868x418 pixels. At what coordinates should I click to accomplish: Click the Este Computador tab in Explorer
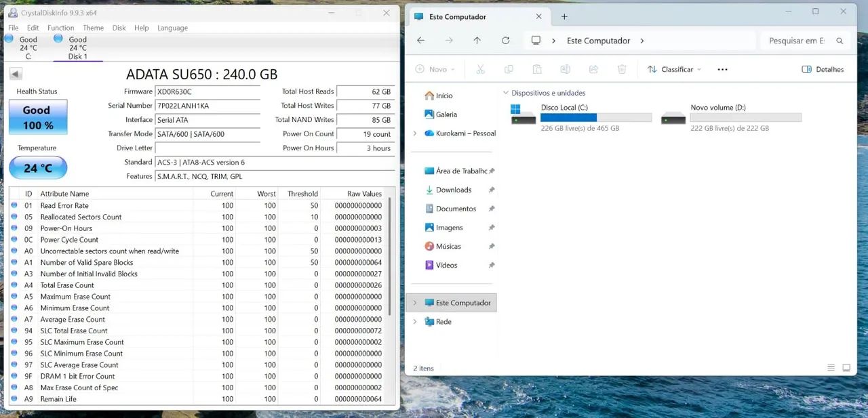[x=479, y=16]
